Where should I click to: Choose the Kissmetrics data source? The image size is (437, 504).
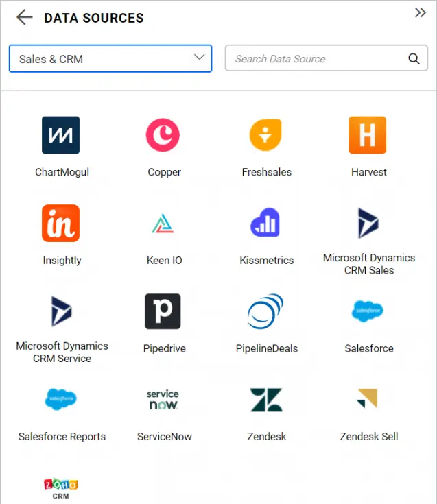click(x=266, y=224)
